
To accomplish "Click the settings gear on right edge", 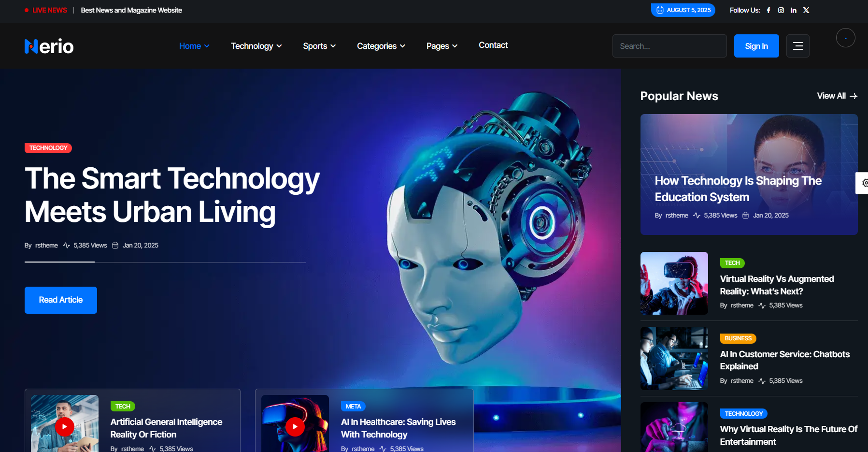I will coord(864,183).
